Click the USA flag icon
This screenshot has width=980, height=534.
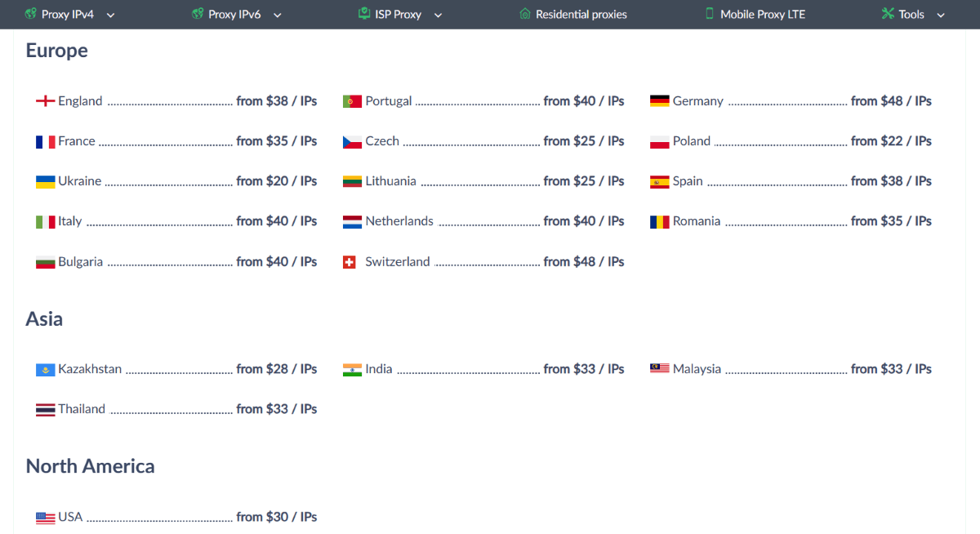point(45,518)
